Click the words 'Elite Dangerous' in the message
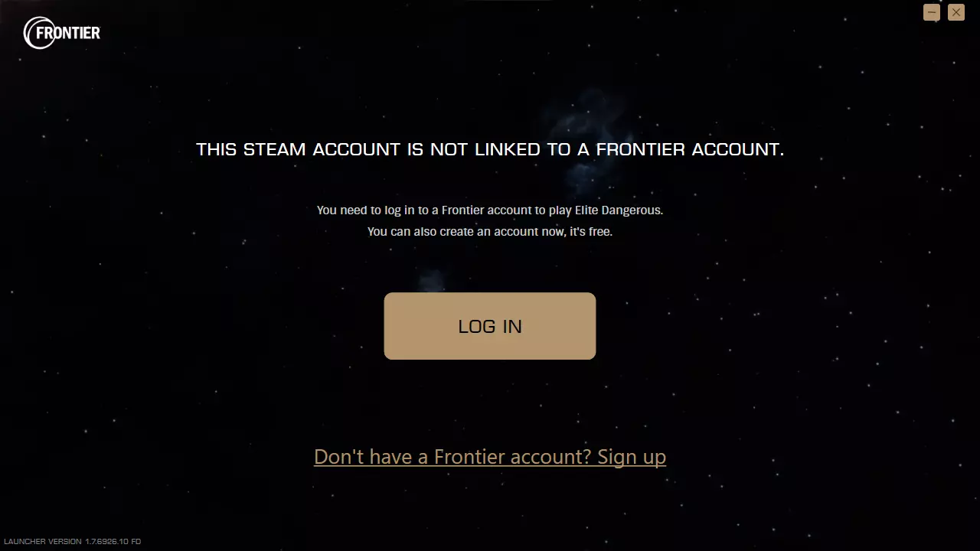Screen dimensions: 980x551 pos(619,210)
